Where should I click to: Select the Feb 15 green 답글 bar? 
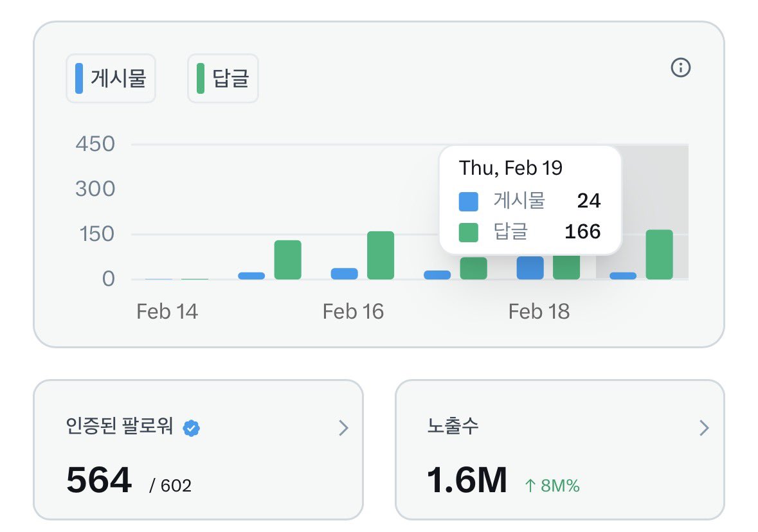click(x=287, y=260)
